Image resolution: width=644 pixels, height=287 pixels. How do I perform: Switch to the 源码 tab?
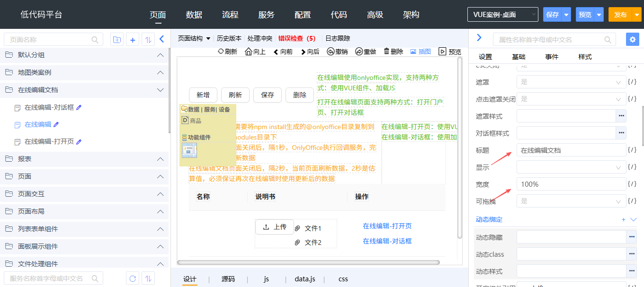pyautogui.click(x=228, y=279)
